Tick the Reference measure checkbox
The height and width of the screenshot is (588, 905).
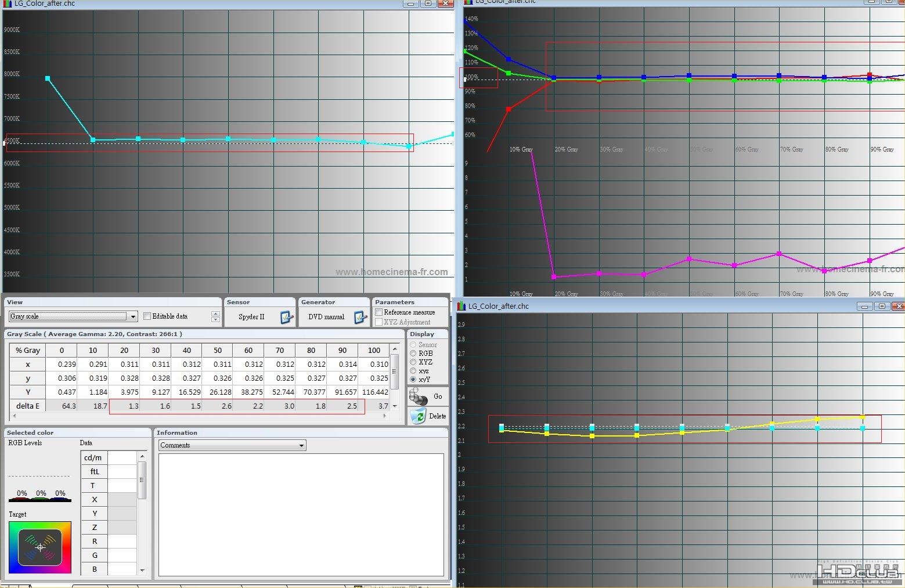click(379, 312)
